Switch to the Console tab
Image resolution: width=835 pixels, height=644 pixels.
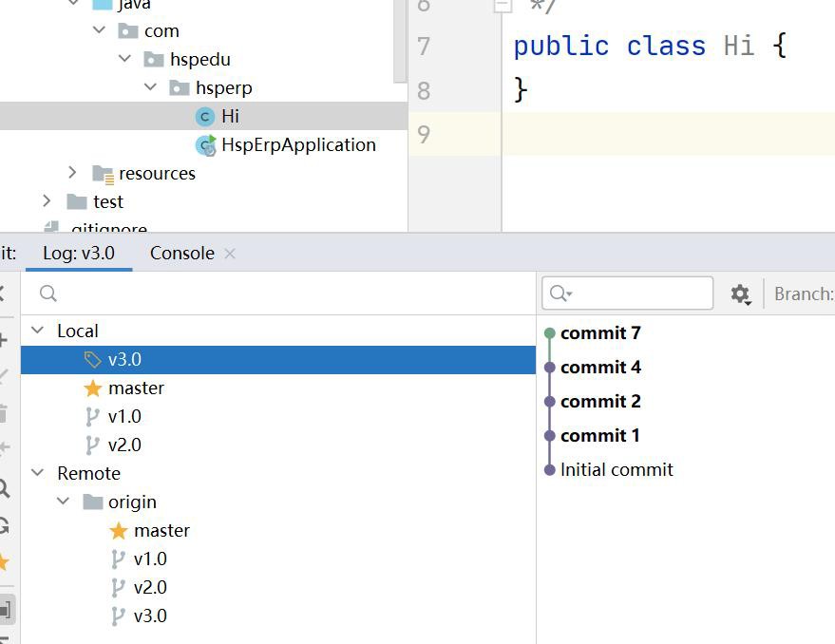181,254
